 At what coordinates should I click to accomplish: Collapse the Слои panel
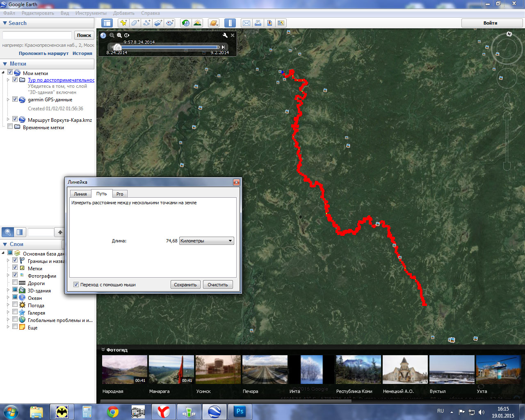tap(5, 244)
